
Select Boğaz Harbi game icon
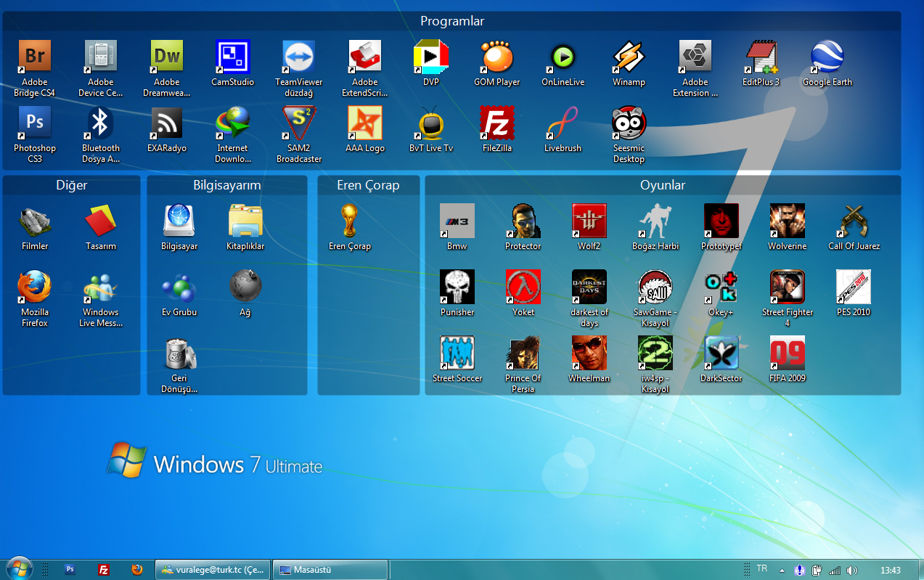click(655, 221)
